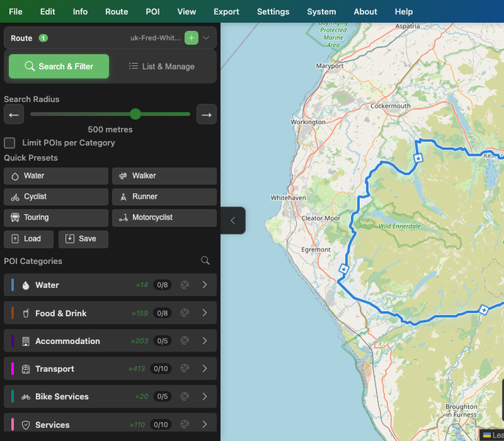Open the Bike Services palette icon
504x441 pixels.
click(x=185, y=397)
